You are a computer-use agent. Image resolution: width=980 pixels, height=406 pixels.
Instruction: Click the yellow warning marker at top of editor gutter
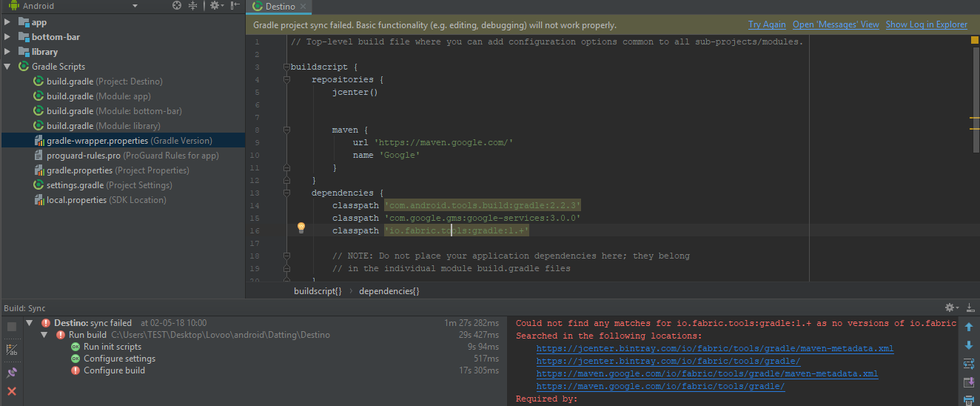click(x=975, y=41)
